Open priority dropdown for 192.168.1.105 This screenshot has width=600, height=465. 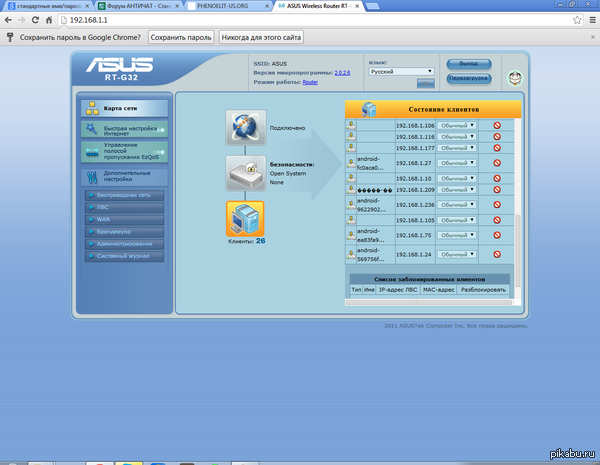(456, 220)
